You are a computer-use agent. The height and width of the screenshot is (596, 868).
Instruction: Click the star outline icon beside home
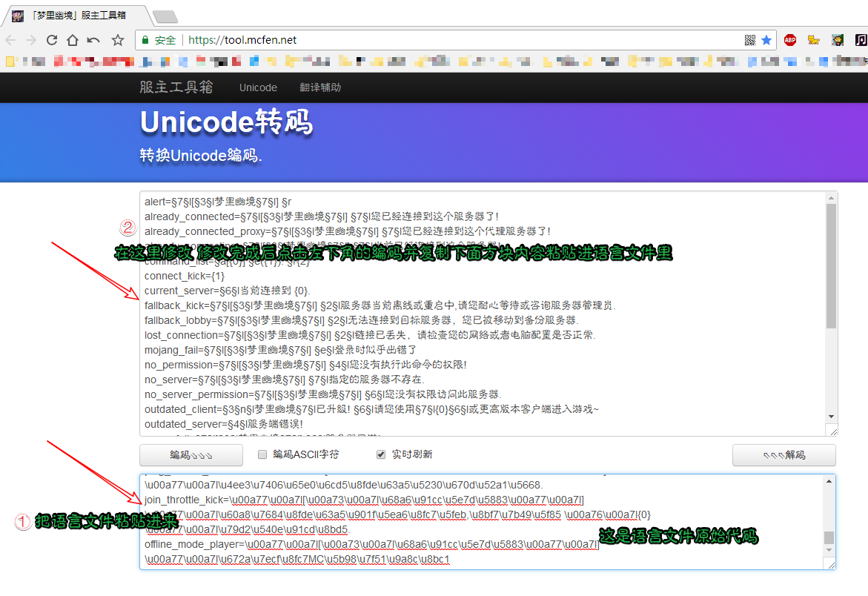coord(117,40)
